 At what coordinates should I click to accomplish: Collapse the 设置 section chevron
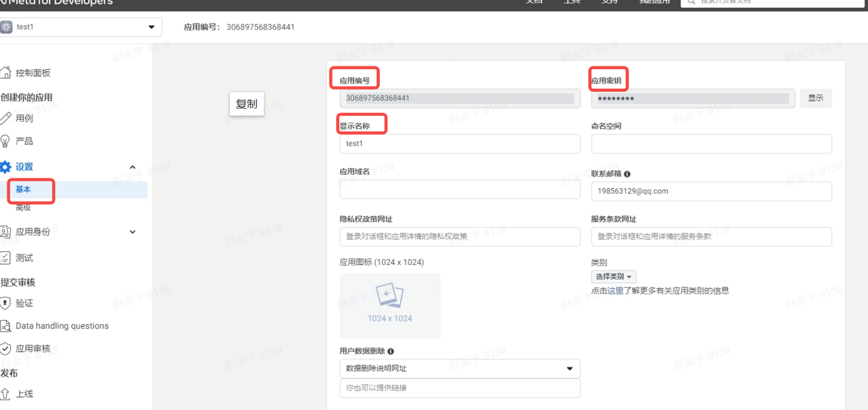132,167
